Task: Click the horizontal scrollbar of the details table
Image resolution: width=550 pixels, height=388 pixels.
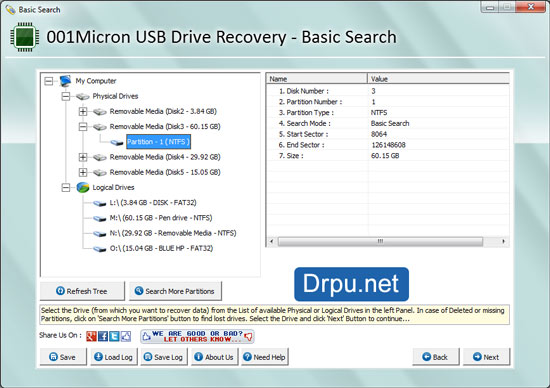Action: coord(387,241)
